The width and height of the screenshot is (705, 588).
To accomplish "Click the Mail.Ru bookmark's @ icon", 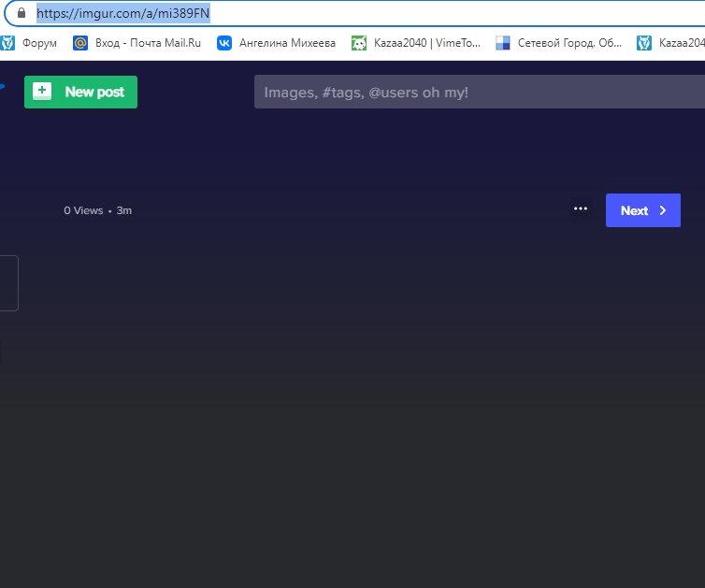I will click(80, 43).
